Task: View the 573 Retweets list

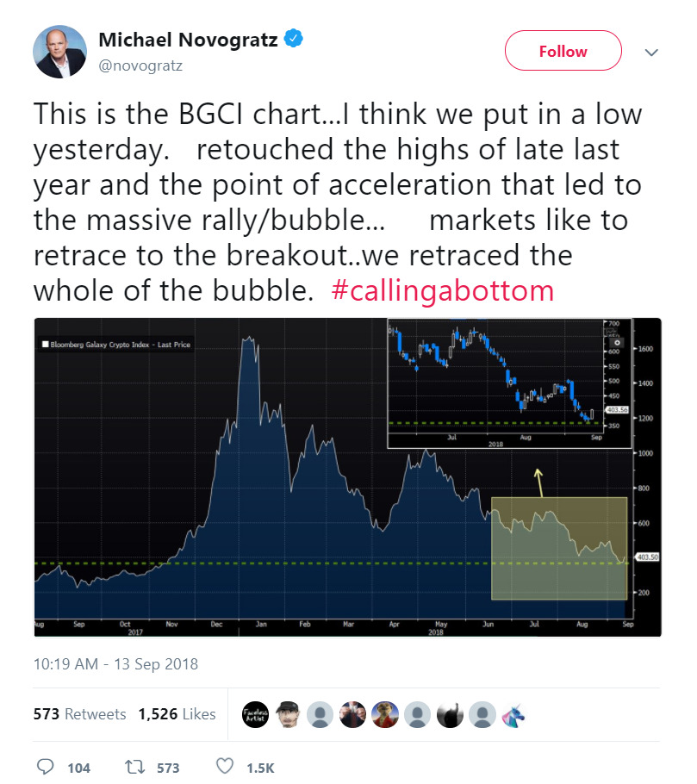Action: click(79, 714)
